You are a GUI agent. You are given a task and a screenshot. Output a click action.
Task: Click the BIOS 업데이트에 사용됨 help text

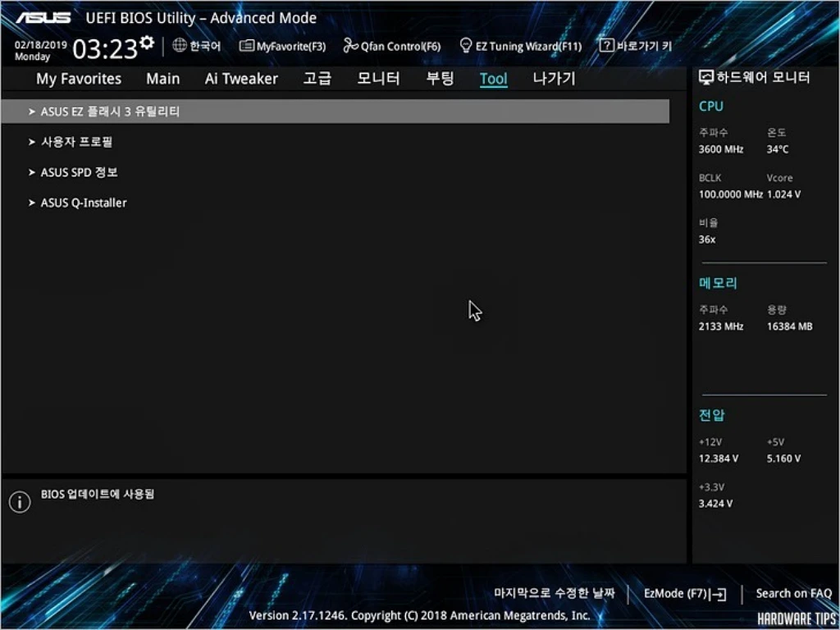pos(98,494)
